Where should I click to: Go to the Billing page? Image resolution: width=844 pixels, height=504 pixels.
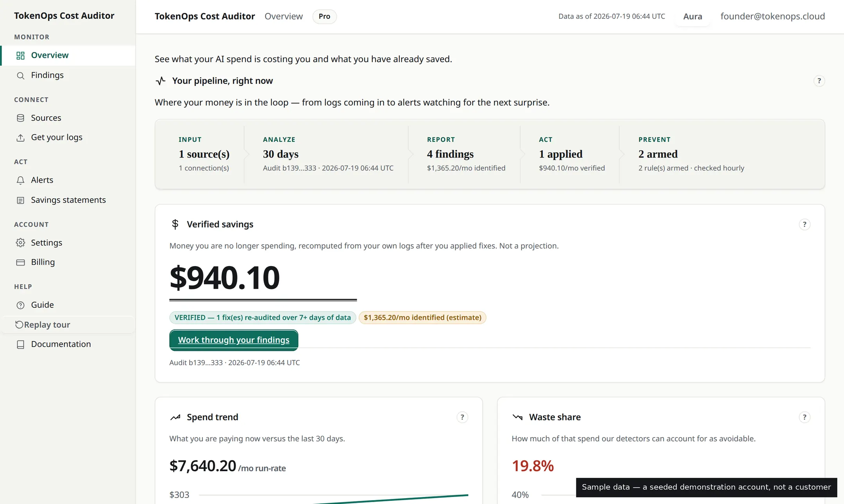(68, 262)
